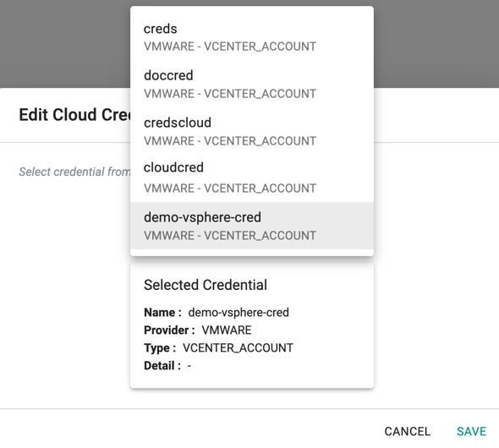
Task: Save the cloud credential changes
Action: [x=471, y=431]
